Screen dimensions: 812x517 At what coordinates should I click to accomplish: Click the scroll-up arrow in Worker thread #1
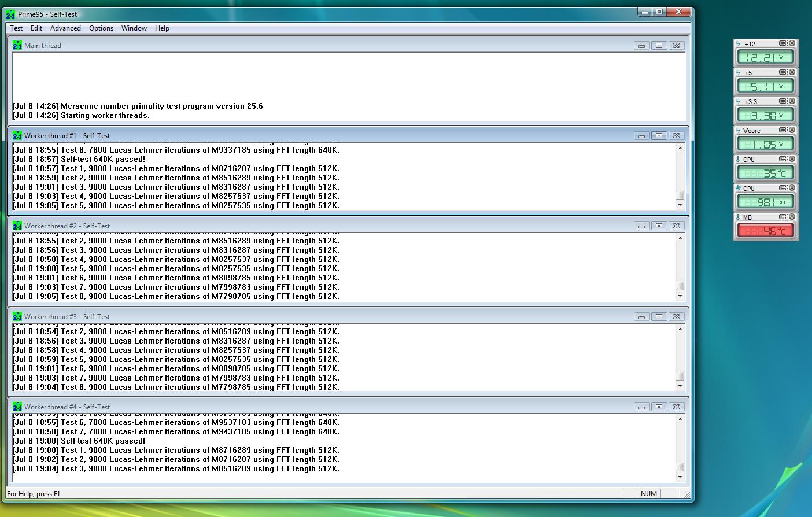pos(680,148)
